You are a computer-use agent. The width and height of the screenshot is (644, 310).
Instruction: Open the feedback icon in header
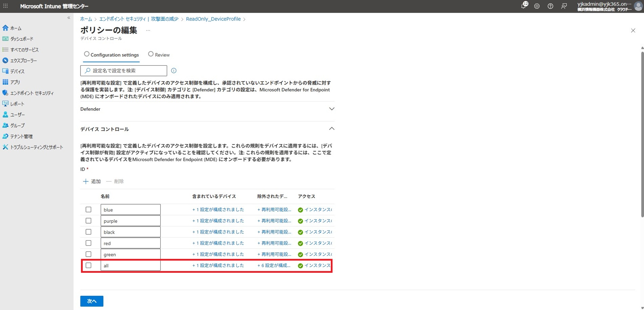coord(564,6)
